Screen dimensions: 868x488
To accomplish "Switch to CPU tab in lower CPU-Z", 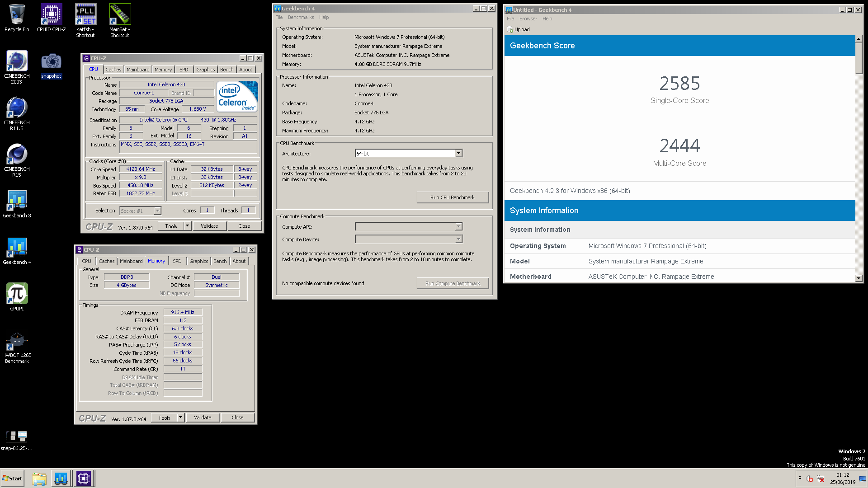I will [87, 261].
